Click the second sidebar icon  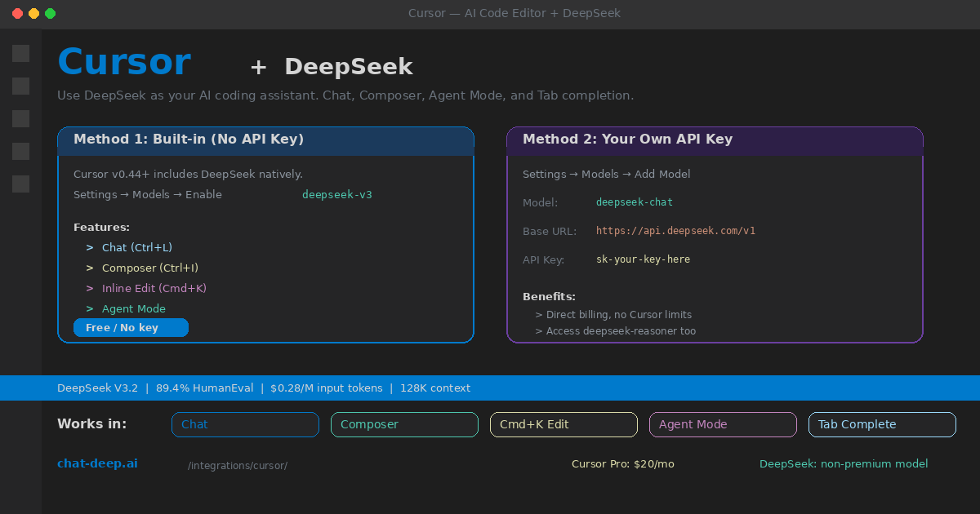[x=20, y=86]
